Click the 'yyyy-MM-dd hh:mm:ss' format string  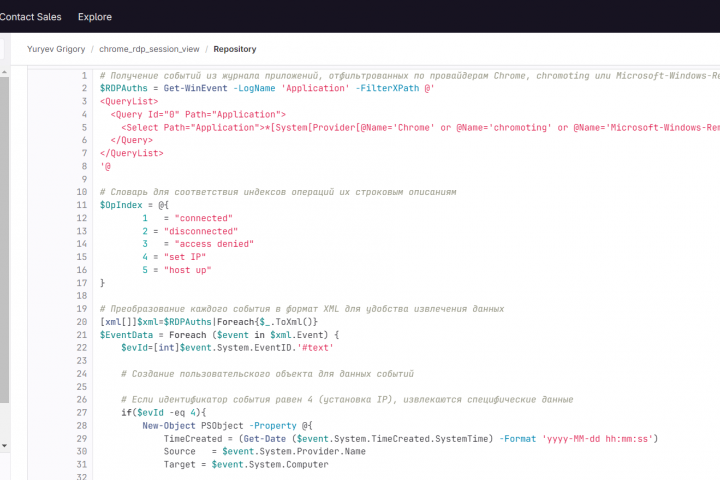597,439
